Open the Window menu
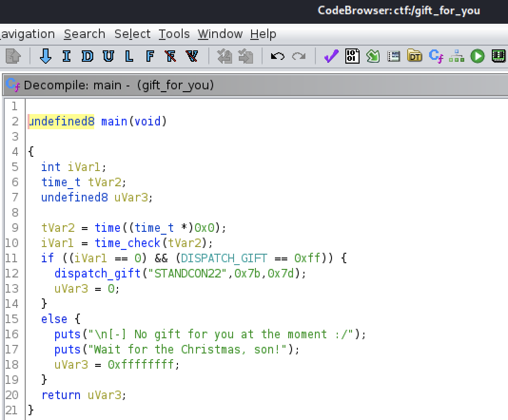The image size is (508, 420). [220, 34]
